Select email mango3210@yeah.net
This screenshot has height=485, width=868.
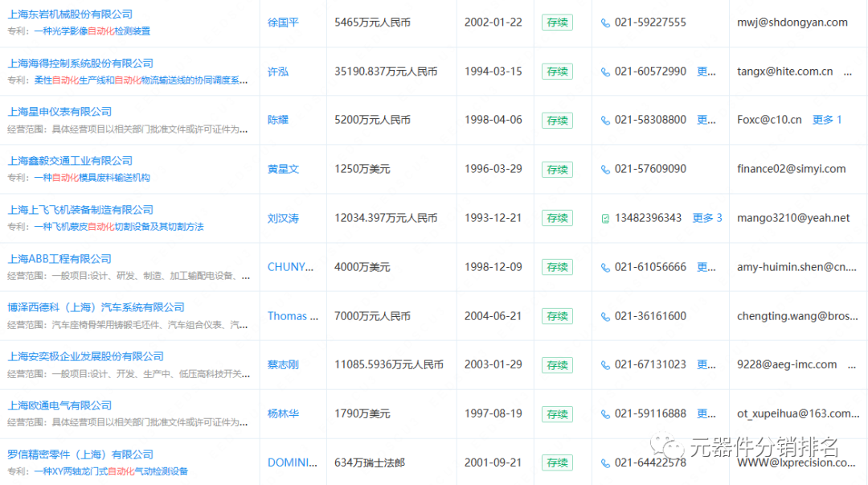tap(793, 218)
